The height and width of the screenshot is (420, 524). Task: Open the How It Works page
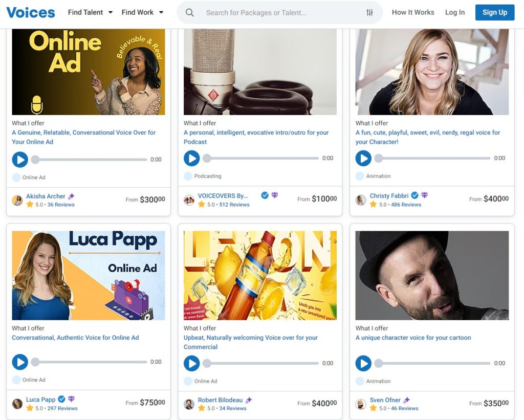(413, 12)
